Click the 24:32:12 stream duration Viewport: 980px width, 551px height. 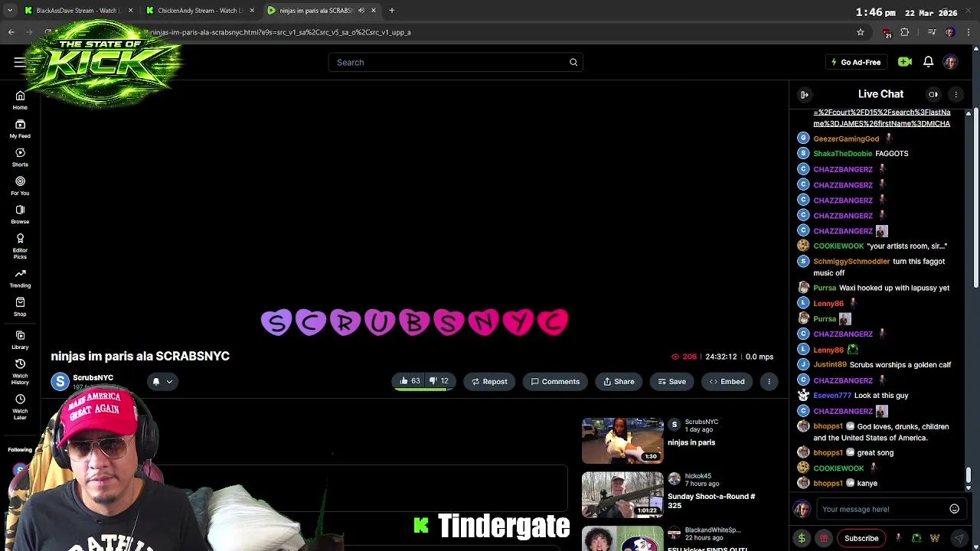click(720, 357)
